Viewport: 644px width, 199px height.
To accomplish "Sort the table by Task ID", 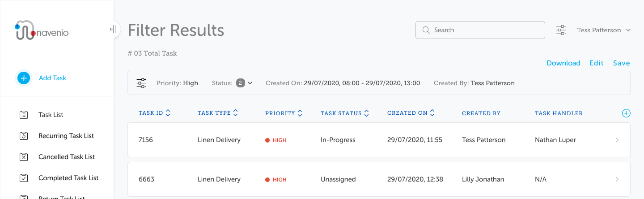I will pyautogui.click(x=154, y=113).
